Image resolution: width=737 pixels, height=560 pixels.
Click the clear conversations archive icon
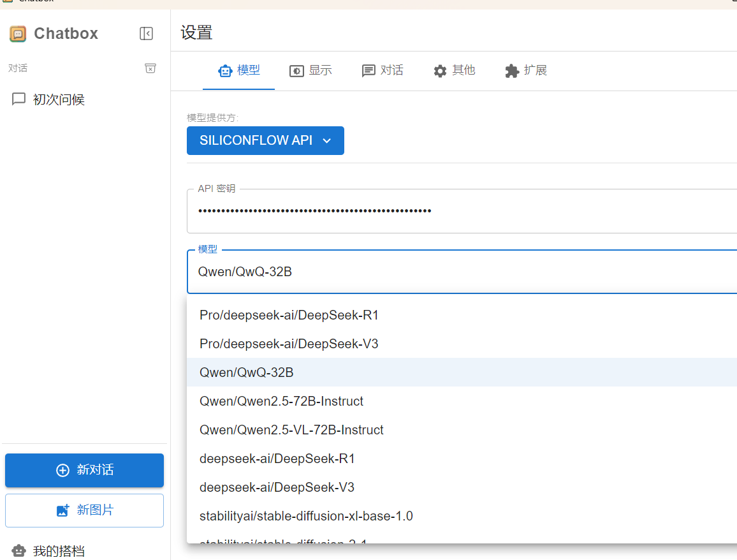150,68
